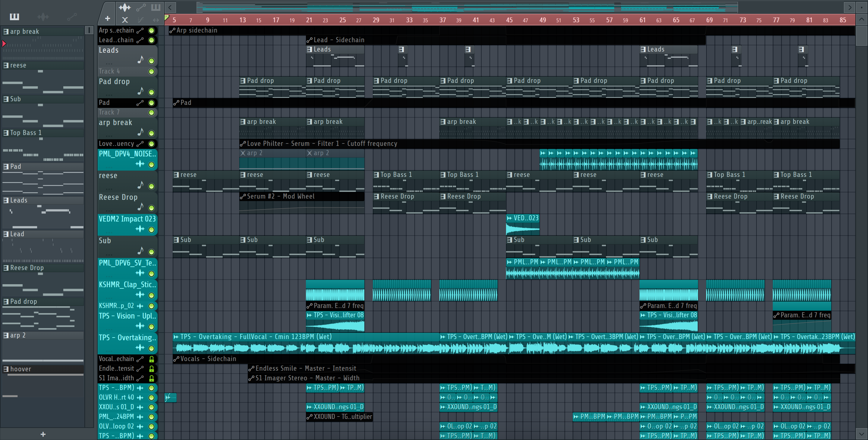
Task: Mute the Sub track
Action: pos(152,252)
